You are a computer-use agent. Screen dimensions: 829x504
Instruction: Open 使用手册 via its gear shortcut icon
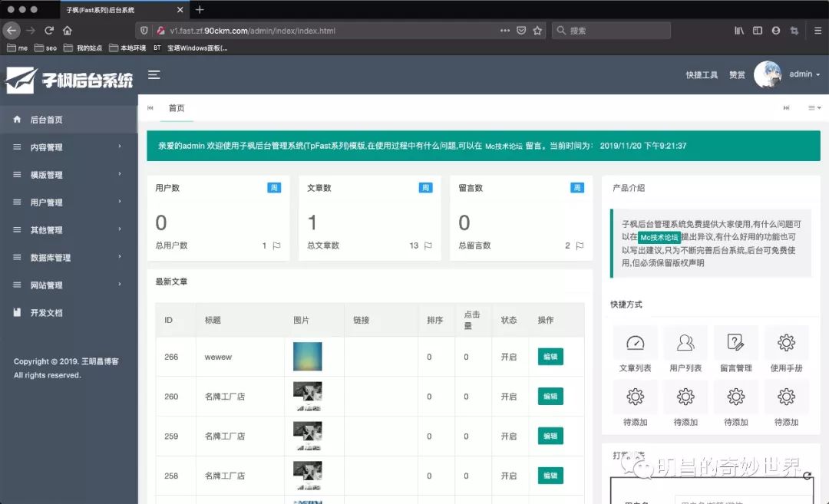click(787, 343)
